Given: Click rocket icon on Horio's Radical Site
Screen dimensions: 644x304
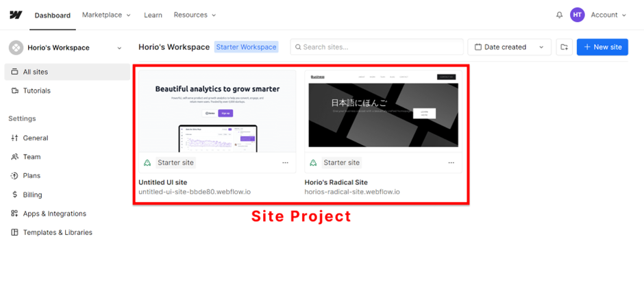Looking at the screenshot, I should coord(313,163).
